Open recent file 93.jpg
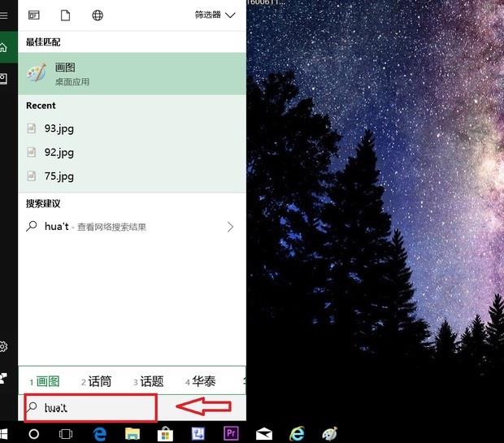Image resolution: width=504 pixels, height=443 pixels. tap(59, 128)
